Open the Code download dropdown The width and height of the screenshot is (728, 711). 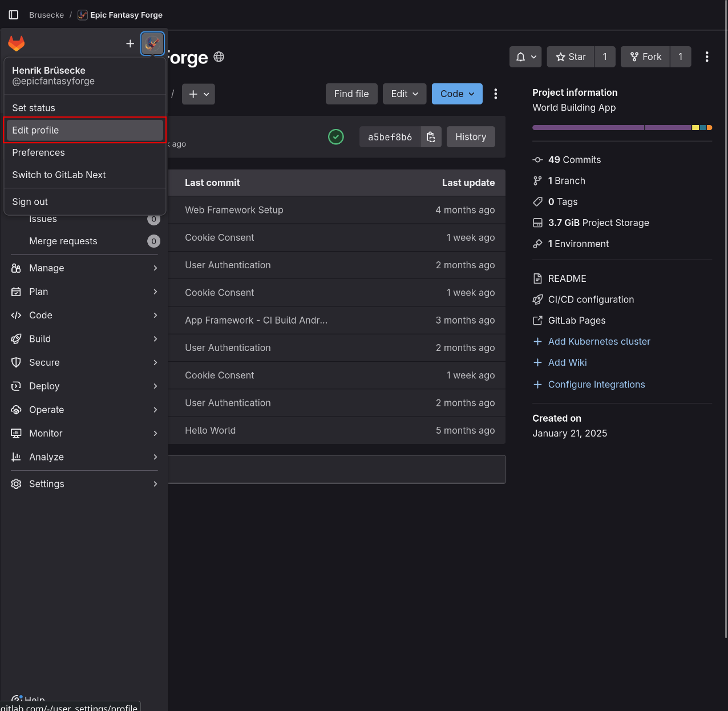pyautogui.click(x=456, y=94)
